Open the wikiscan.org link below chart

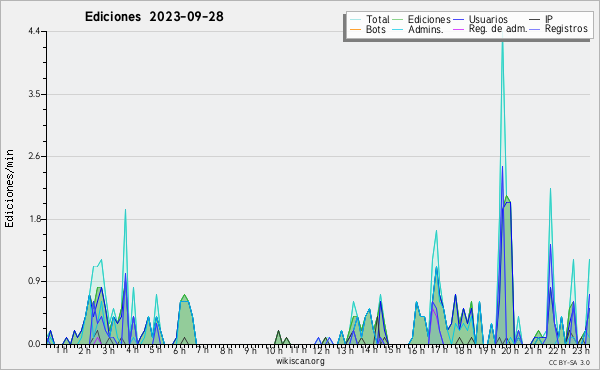pyautogui.click(x=300, y=361)
